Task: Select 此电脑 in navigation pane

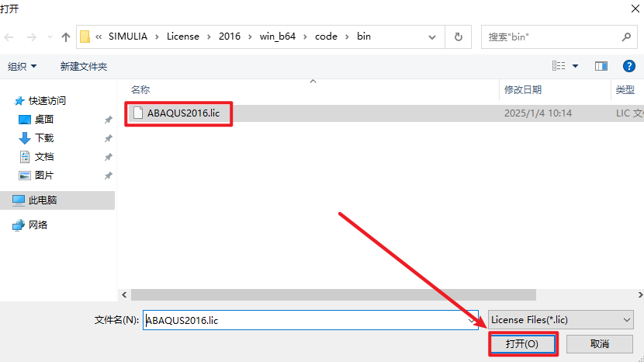Action: click(x=43, y=200)
